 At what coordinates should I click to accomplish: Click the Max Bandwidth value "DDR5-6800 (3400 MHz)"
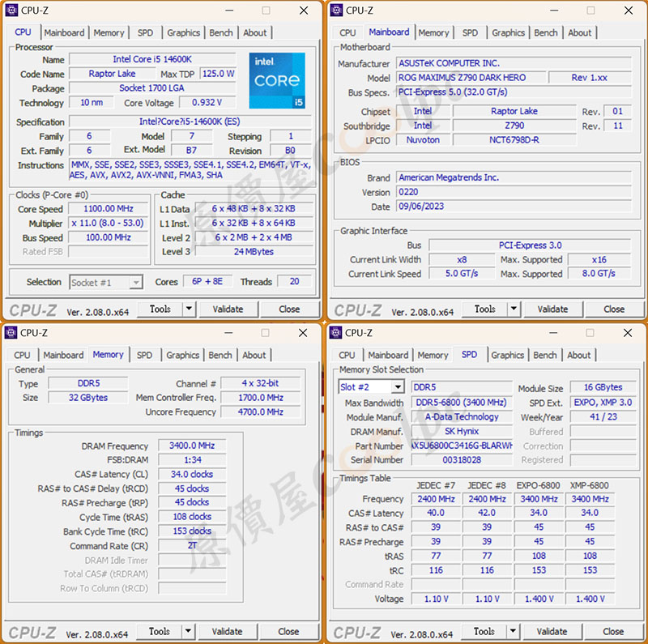(x=462, y=402)
